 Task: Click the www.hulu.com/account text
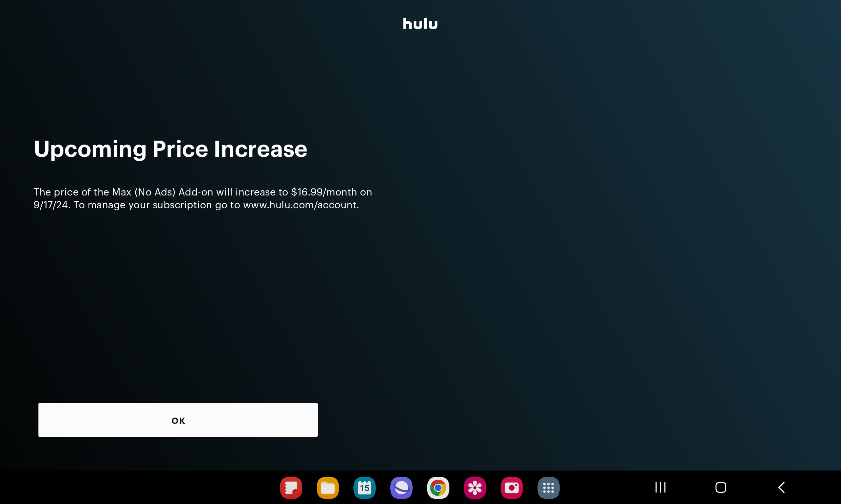point(300,205)
